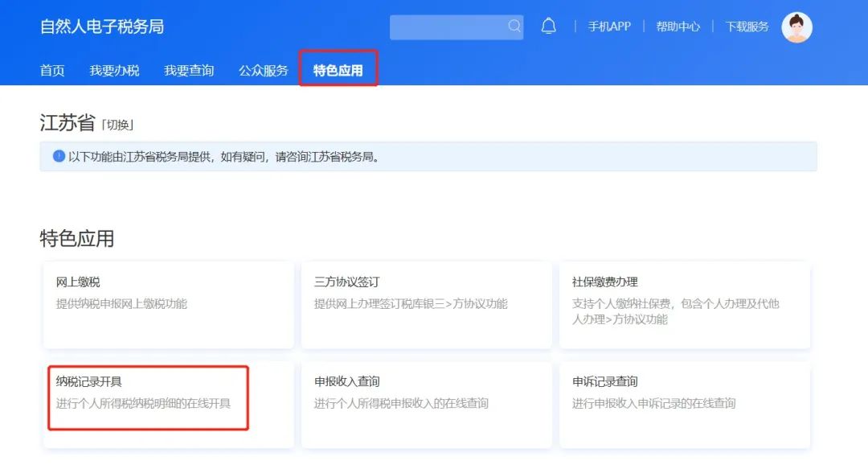868x469 pixels.
Task: Open the 网上缴税 card
Action: tap(168, 305)
